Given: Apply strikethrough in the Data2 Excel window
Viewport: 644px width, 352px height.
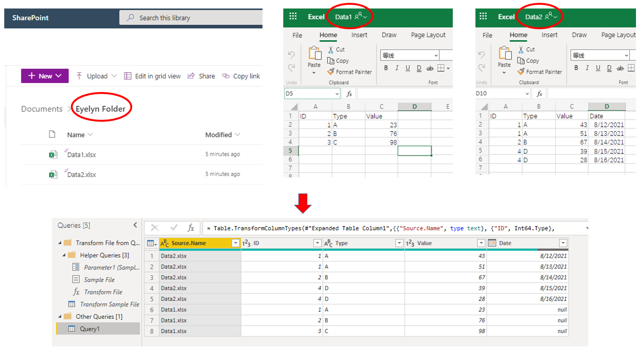Looking at the screenshot, I should tap(620, 68).
